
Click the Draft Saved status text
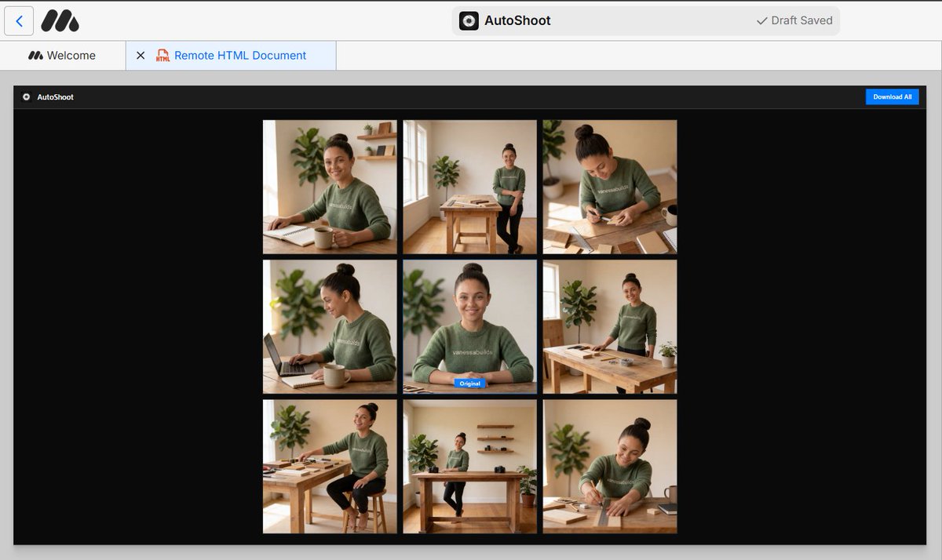(x=794, y=20)
